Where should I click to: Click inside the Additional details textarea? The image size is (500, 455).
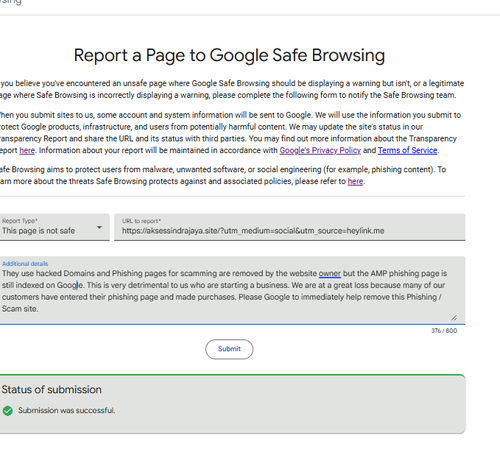[232, 290]
